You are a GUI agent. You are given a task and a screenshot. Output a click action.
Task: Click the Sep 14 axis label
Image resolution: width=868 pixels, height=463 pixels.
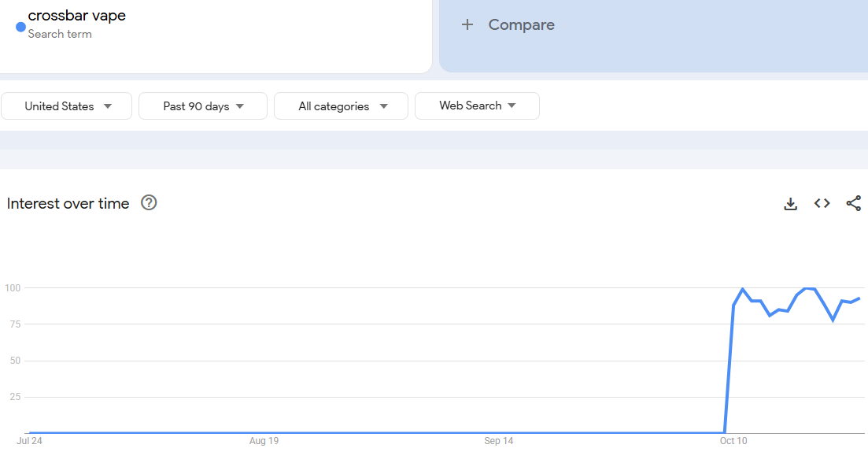point(499,441)
